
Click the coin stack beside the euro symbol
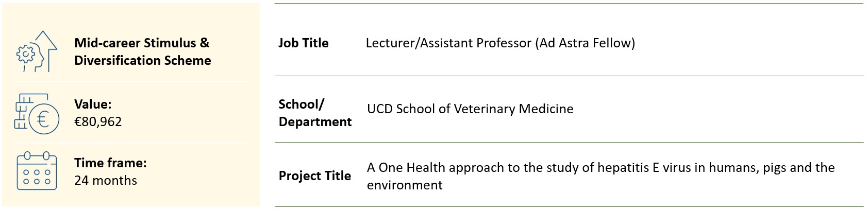pos(23,112)
